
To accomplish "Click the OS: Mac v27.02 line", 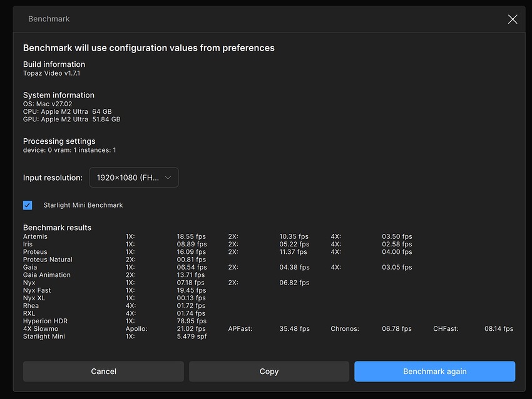I will point(48,104).
